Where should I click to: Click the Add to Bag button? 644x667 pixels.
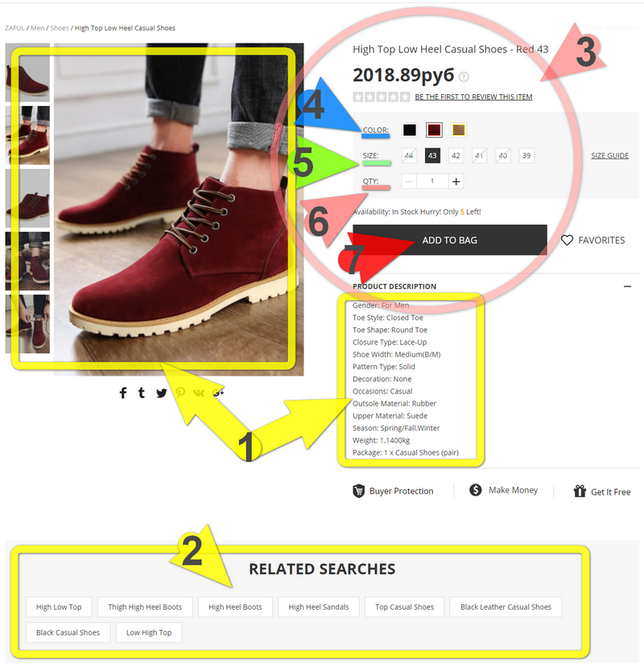(449, 241)
